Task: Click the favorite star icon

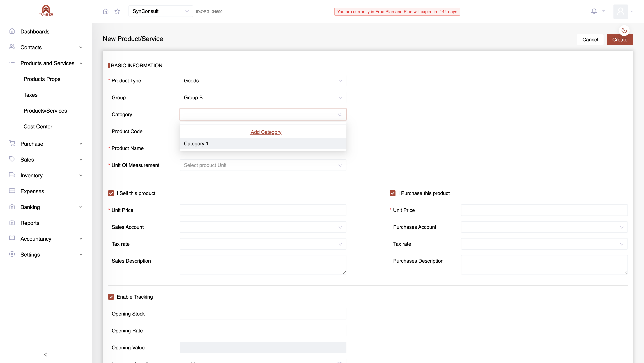Action: tap(117, 11)
